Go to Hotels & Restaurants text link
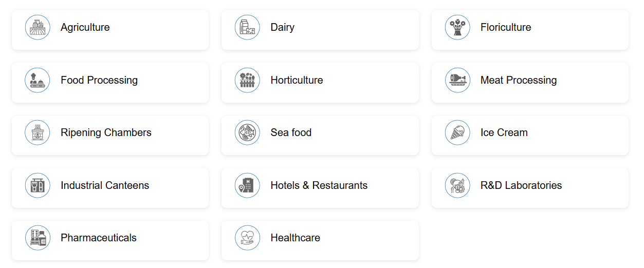 click(319, 185)
